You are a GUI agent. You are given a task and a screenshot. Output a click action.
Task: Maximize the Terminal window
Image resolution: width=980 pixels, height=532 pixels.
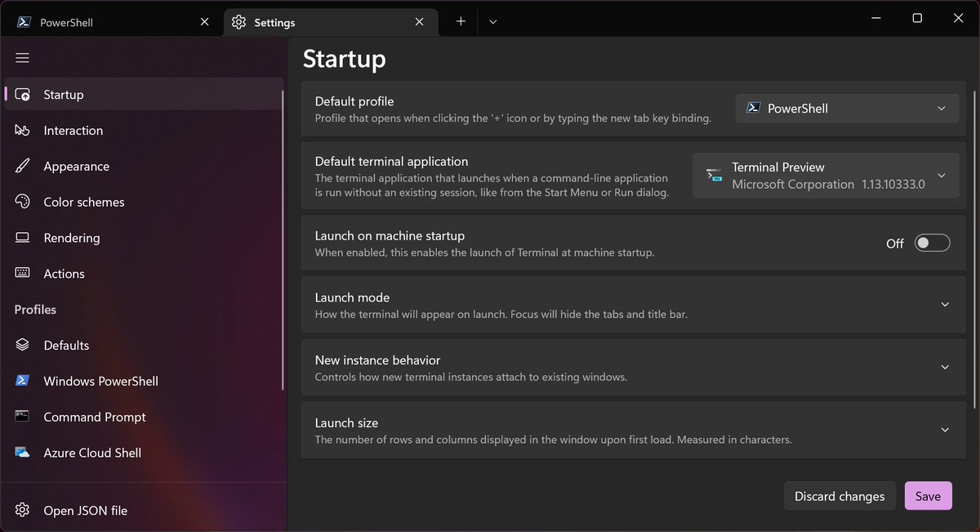coord(917,18)
